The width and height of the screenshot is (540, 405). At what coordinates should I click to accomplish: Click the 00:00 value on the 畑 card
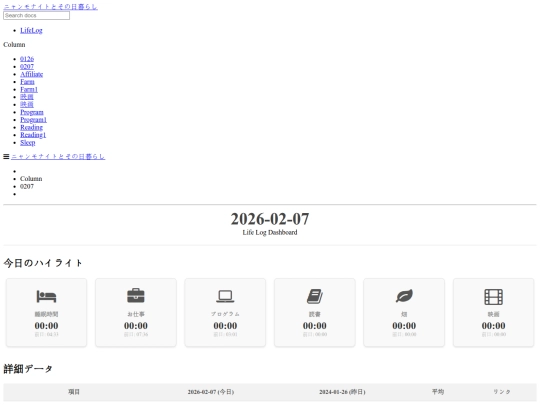[404, 326]
